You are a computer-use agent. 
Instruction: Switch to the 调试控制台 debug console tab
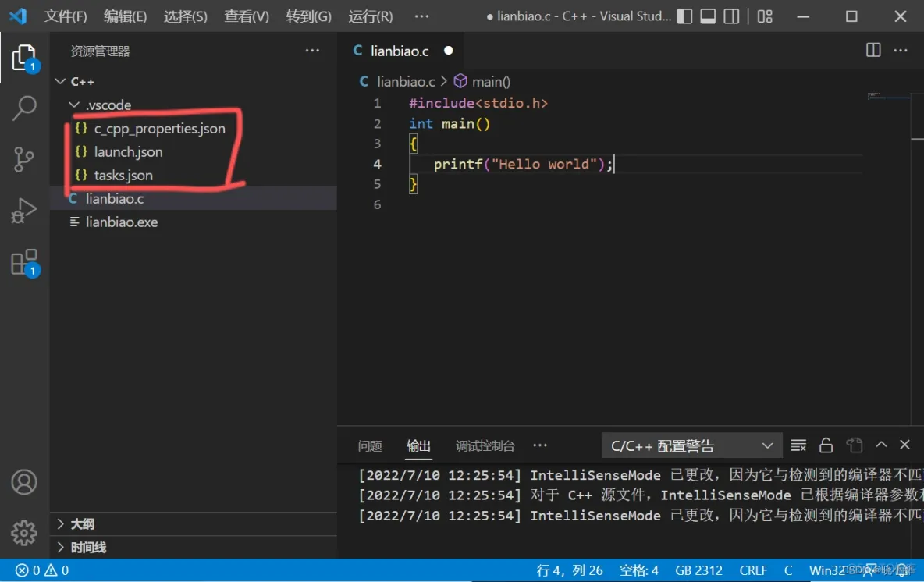tap(485, 446)
